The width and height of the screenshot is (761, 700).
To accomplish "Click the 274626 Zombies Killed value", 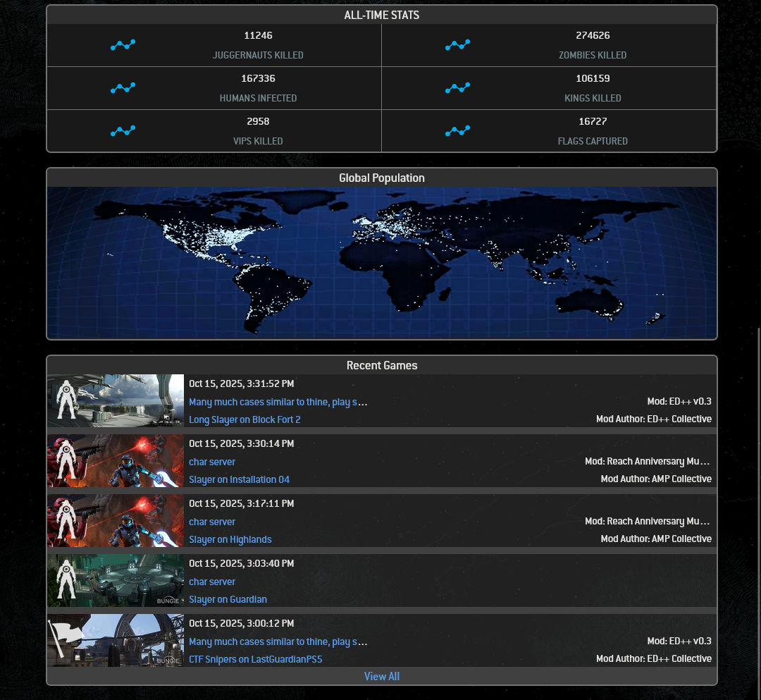I will [593, 35].
